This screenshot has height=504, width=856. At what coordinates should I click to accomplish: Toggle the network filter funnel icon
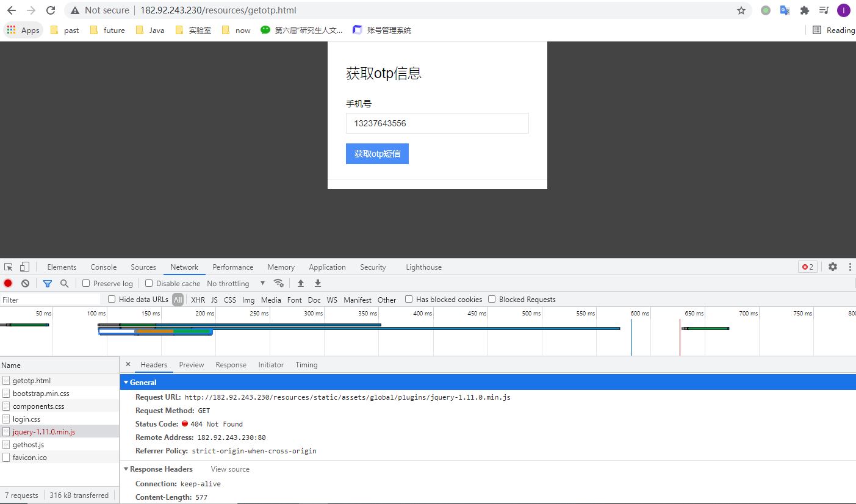coord(48,283)
